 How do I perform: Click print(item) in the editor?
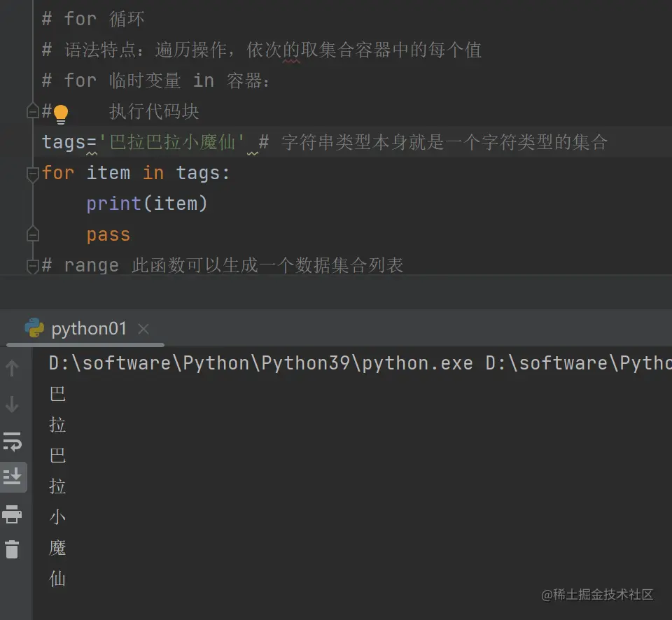coord(146,204)
